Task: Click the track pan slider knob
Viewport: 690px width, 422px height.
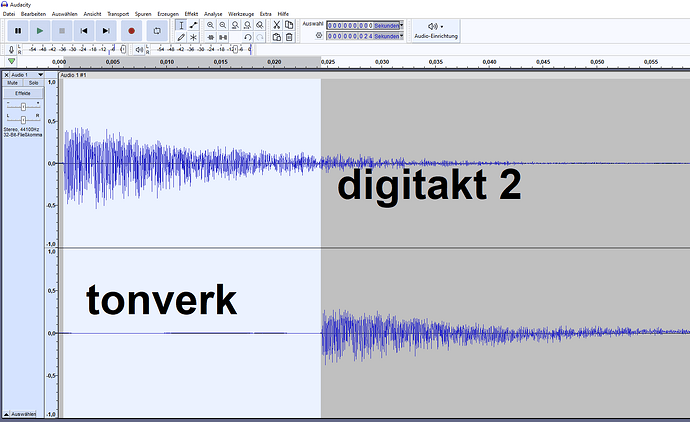Action: tap(23, 120)
